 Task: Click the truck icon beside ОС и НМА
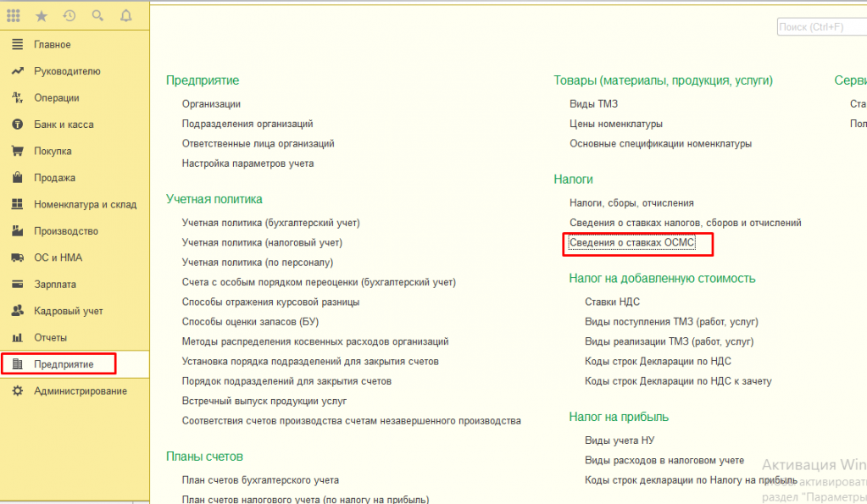click(17, 258)
